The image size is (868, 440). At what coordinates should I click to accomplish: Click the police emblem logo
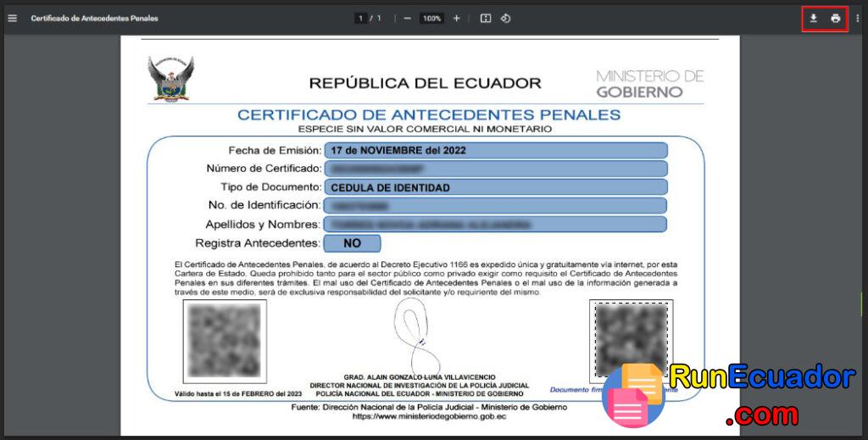pos(170,79)
